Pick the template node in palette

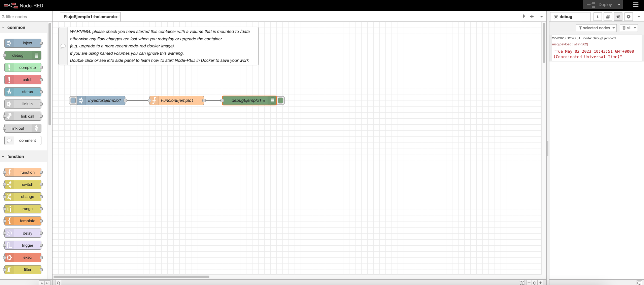pyautogui.click(x=23, y=221)
